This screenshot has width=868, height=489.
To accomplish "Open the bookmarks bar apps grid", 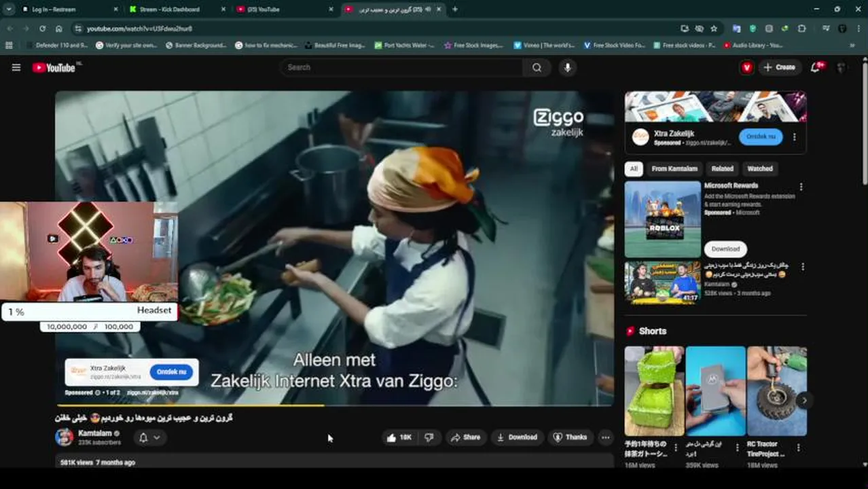I will pyautogui.click(x=9, y=46).
